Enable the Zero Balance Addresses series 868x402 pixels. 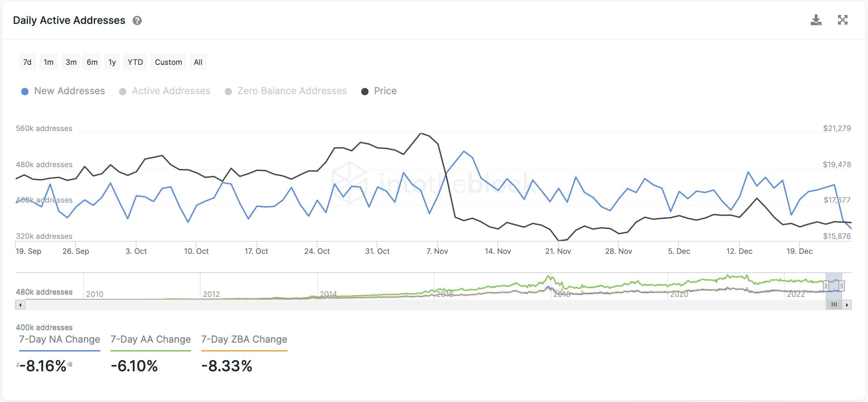point(286,91)
